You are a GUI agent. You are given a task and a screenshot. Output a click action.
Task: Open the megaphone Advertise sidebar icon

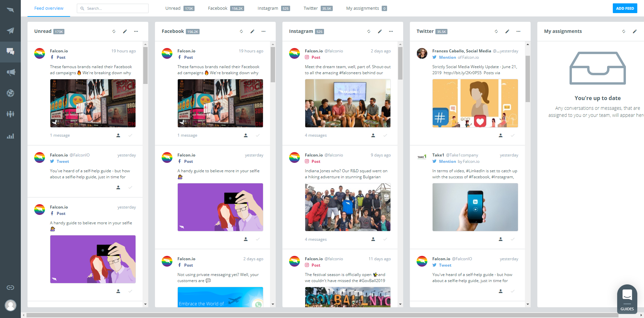tap(10, 72)
